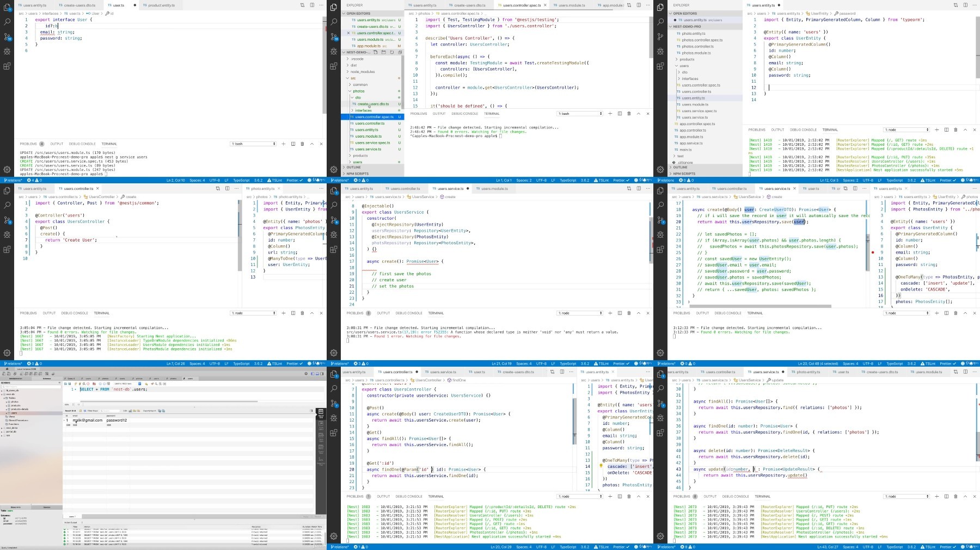This screenshot has width=980, height=550.
Task: Click UserEntity breadcrumb in users.entity.ts frame
Action: pos(818,13)
